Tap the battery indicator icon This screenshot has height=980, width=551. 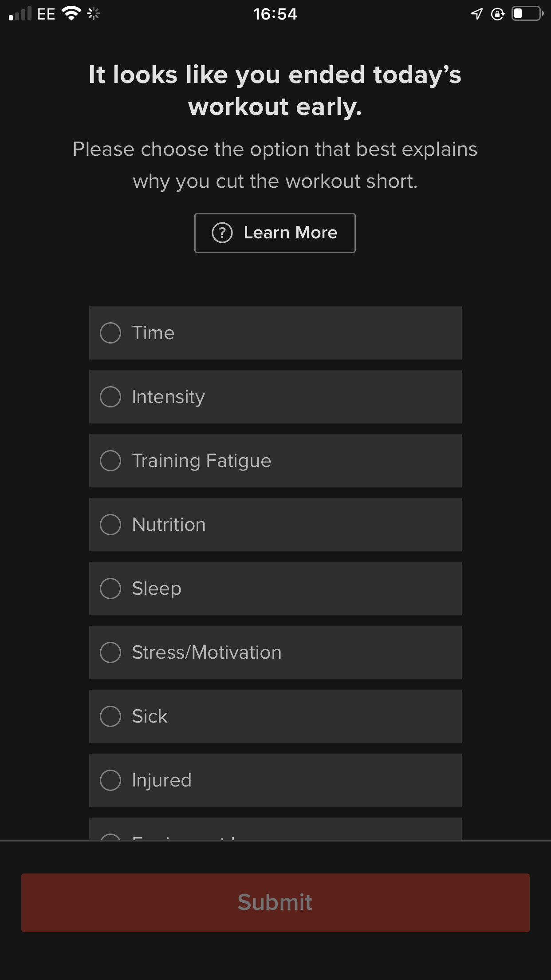[x=527, y=14]
